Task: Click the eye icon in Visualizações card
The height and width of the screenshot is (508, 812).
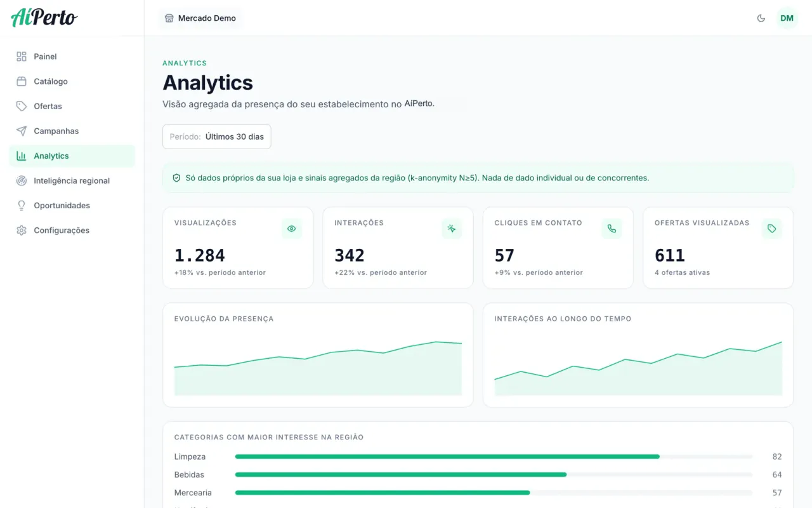Action: [292, 229]
